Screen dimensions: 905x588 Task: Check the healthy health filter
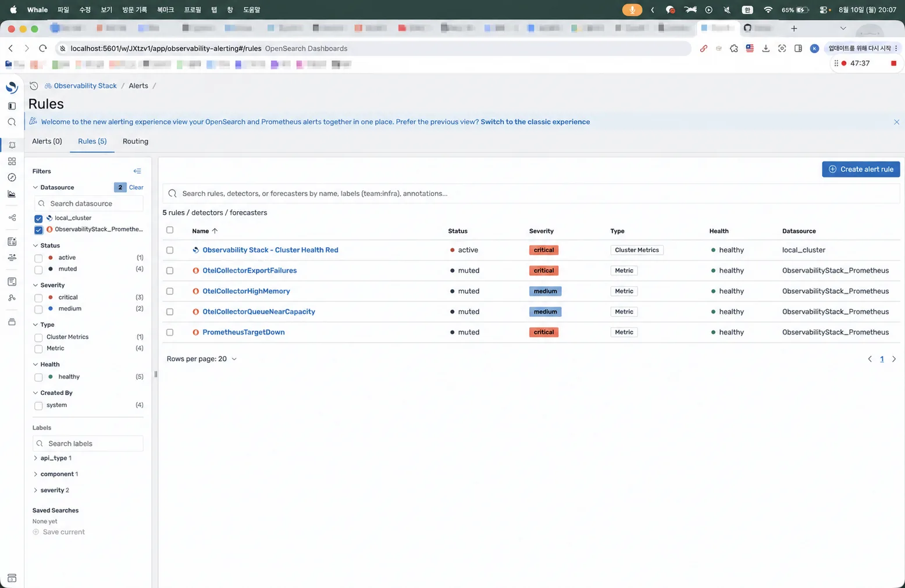(38, 377)
